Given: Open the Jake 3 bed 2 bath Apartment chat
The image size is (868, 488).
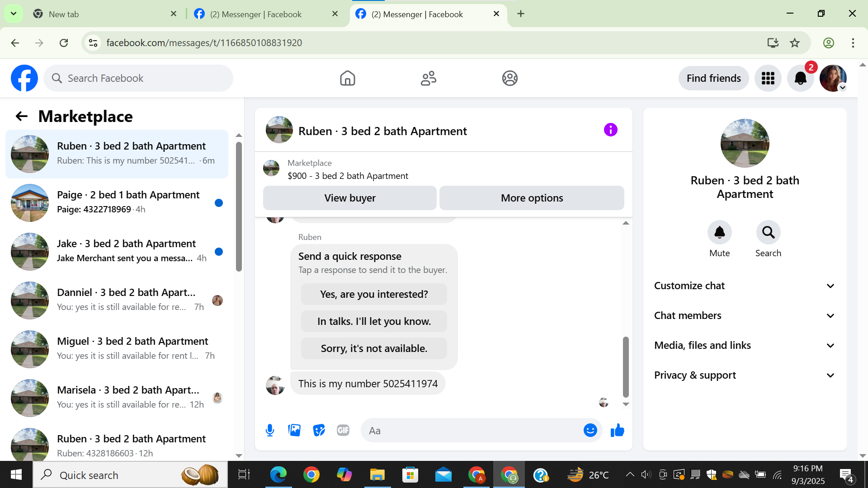Looking at the screenshot, I should (x=117, y=252).
